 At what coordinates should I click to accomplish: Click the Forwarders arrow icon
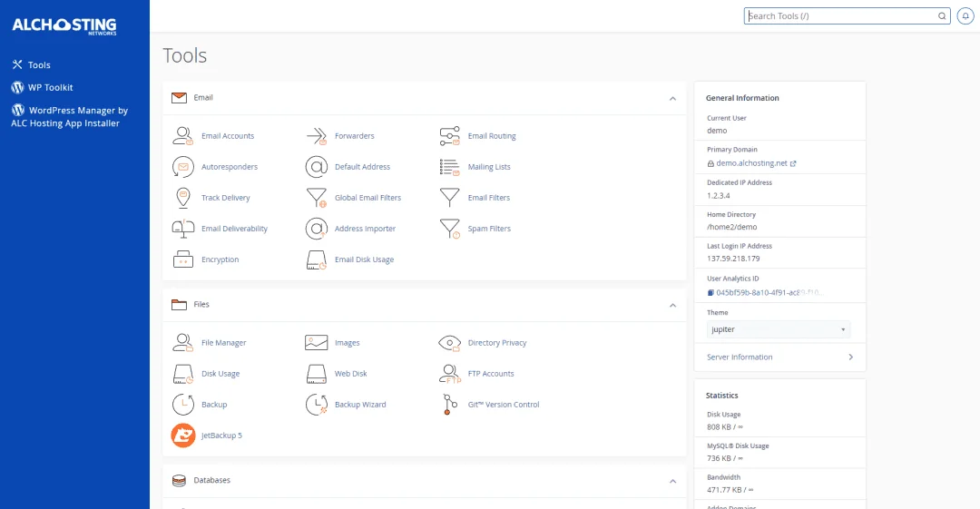(317, 136)
